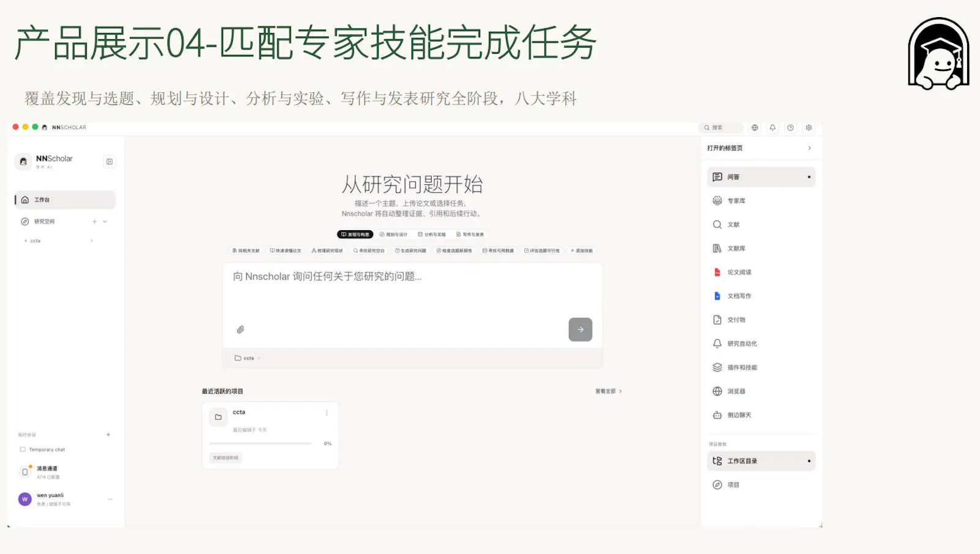
Task: Open the ccta project dropdown below input
Action: pyautogui.click(x=247, y=358)
